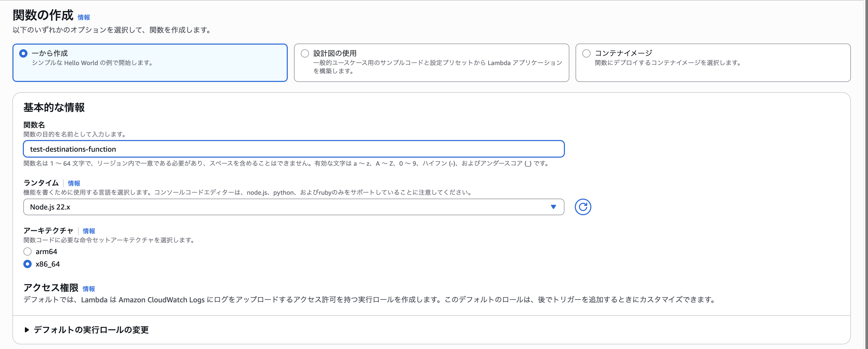
Task: Open the 情報 link beside アクセス権限 heading
Action: (x=89, y=289)
